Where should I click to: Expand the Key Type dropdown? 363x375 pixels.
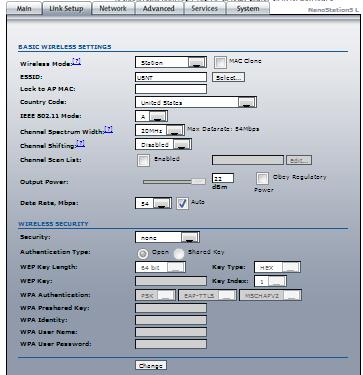click(x=277, y=267)
